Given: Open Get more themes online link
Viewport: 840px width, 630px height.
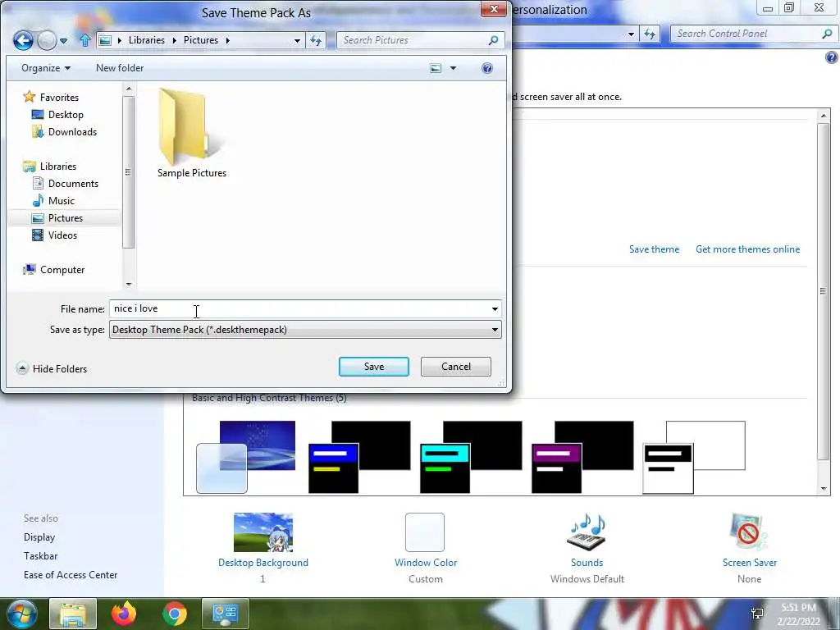Looking at the screenshot, I should [747, 249].
